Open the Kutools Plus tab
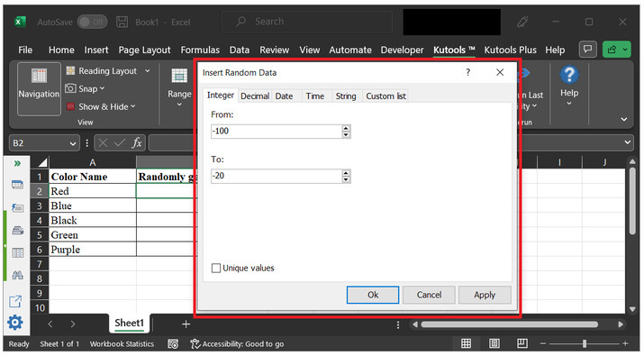The image size is (644, 356). 510,50
